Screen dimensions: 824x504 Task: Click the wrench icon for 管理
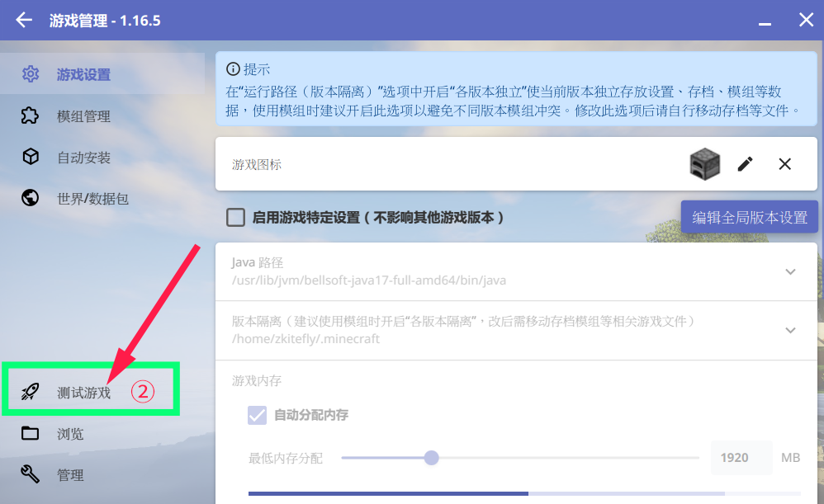tap(30, 474)
